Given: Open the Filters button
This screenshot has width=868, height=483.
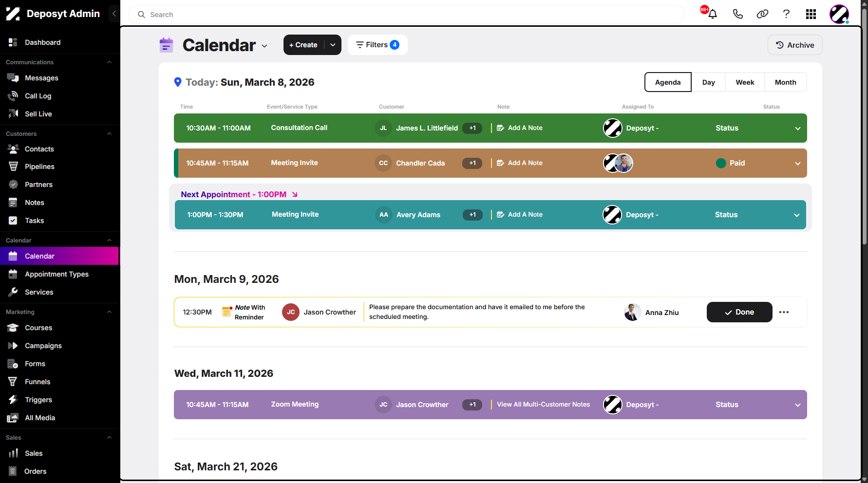Looking at the screenshot, I should [377, 45].
